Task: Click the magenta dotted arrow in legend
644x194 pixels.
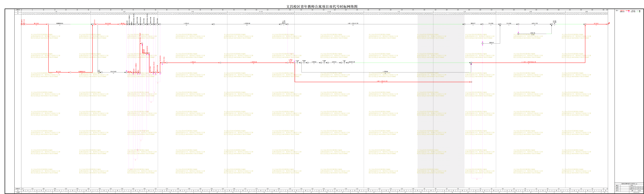Action: point(628,12)
